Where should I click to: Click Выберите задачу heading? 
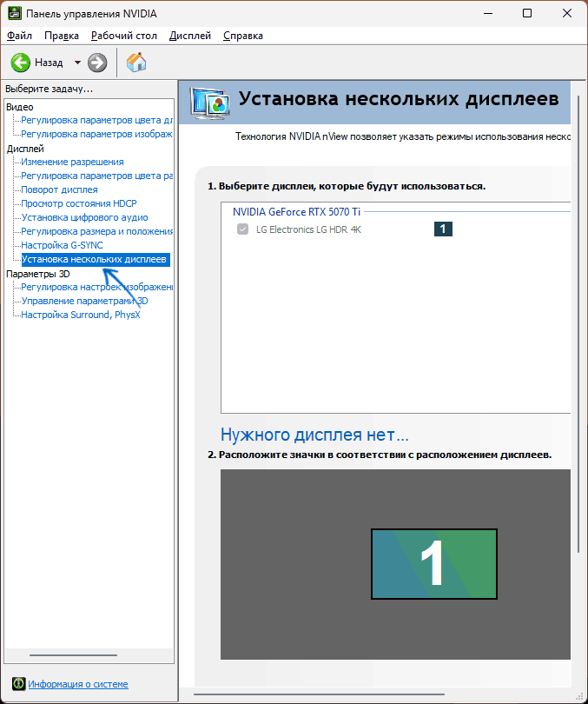(49, 89)
